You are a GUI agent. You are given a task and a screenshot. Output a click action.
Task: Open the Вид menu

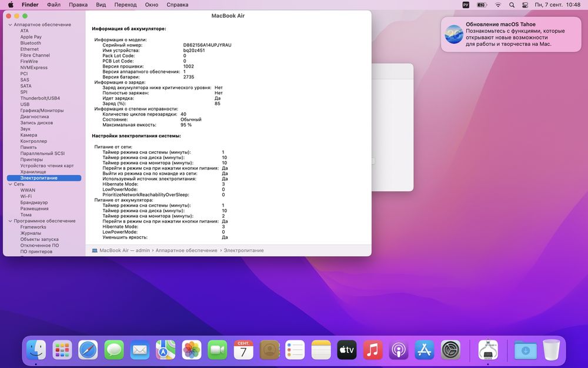coord(101,5)
